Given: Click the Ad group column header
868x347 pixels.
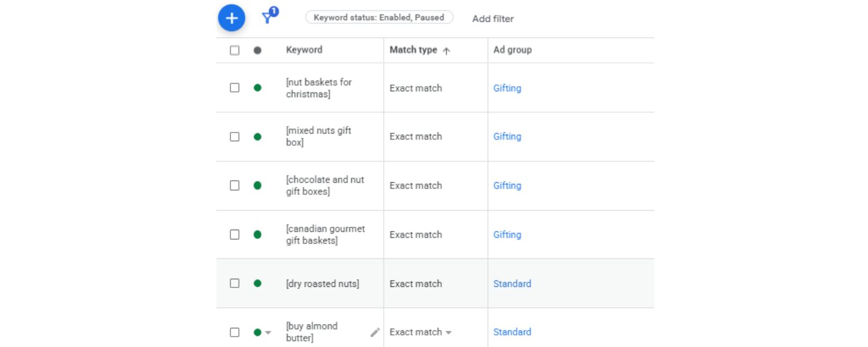Looking at the screenshot, I should [x=512, y=50].
